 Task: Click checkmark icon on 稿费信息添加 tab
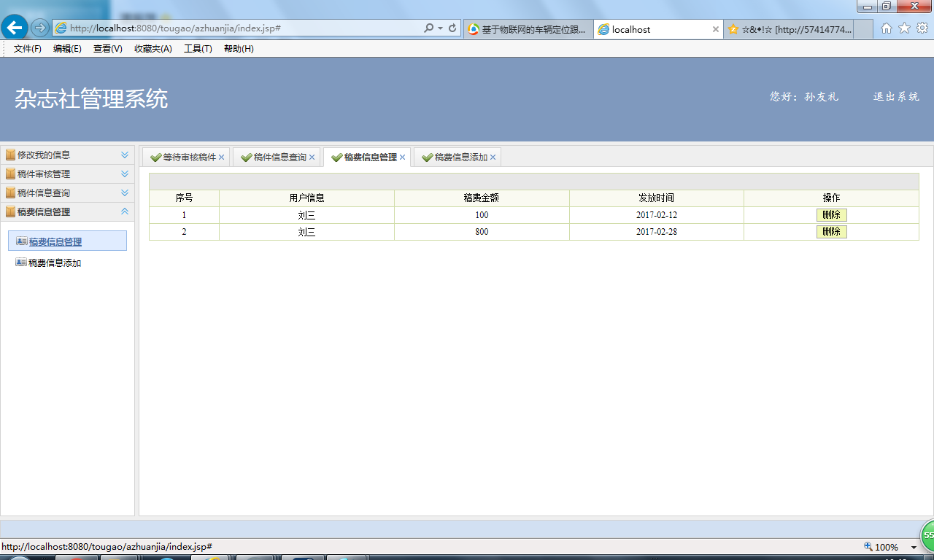point(427,157)
